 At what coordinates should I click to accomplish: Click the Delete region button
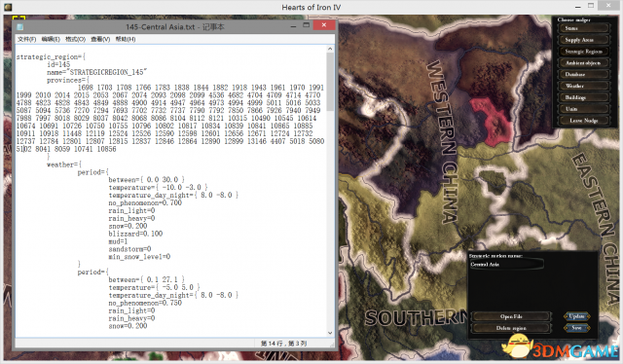click(x=511, y=328)
